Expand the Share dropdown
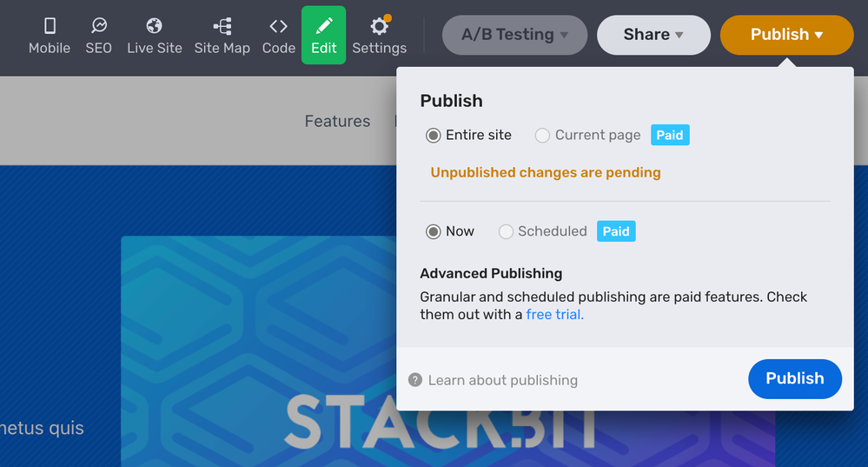This screenshot has height=467, width=868. [x=653, y=35]
